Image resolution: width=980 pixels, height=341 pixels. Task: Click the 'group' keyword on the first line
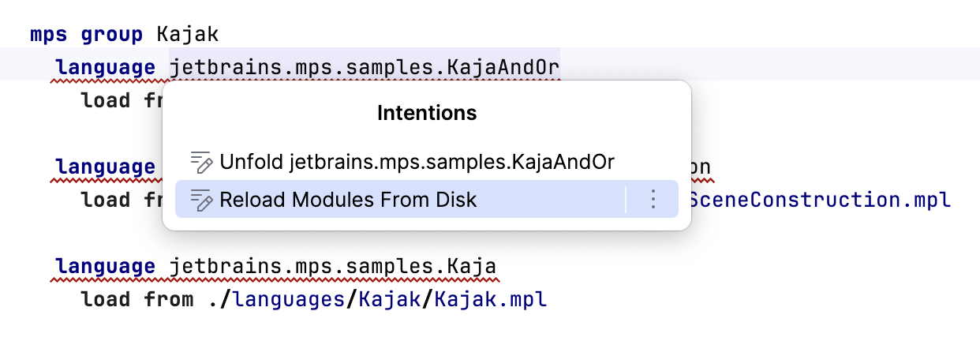111,35
